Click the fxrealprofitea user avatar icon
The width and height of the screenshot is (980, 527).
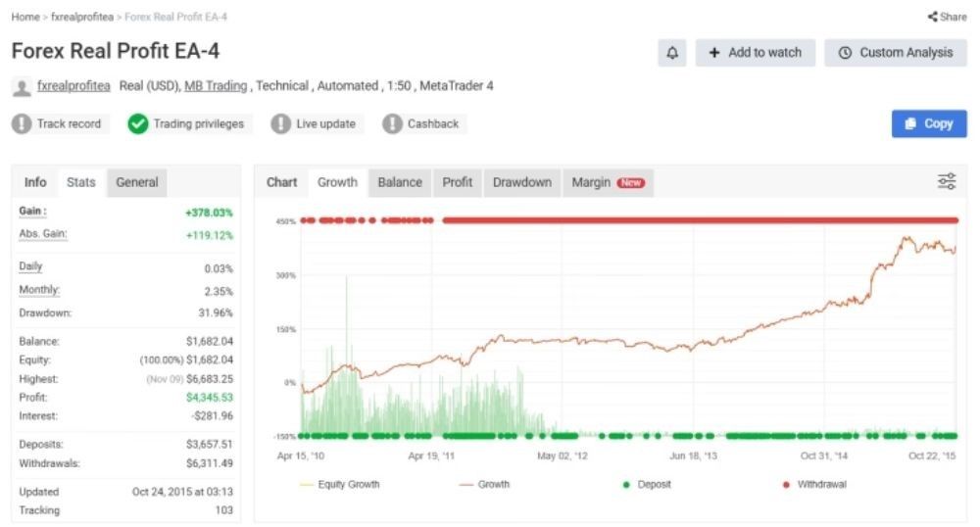[21, 87]
